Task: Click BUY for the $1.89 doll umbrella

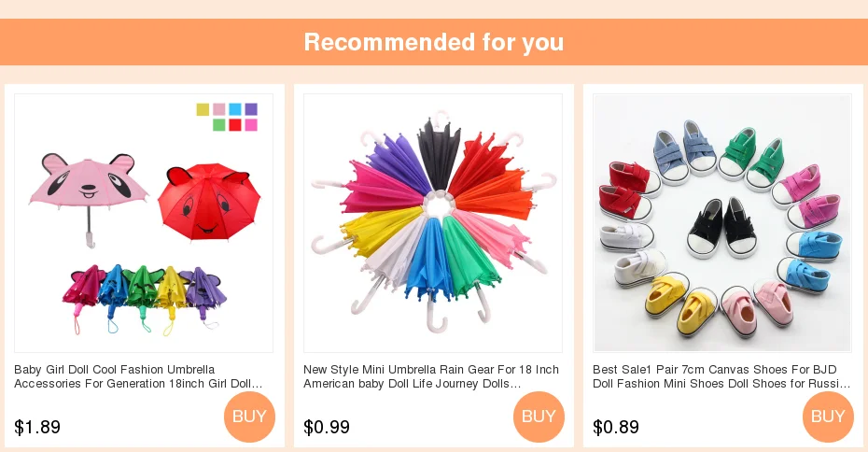Action: coord(249,417)
